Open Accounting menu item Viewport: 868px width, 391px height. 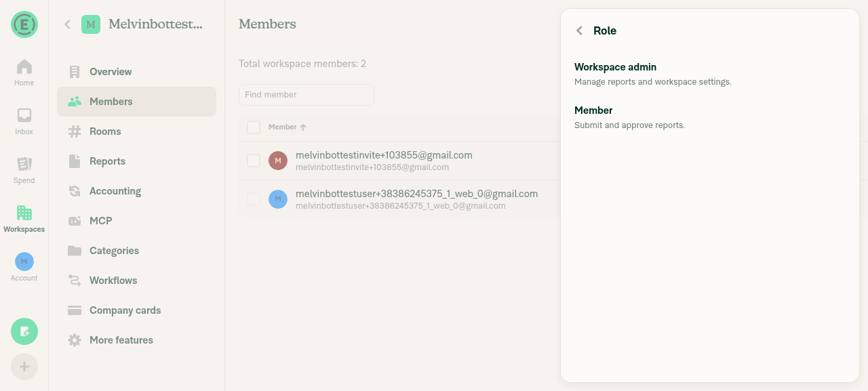[136, 191]
